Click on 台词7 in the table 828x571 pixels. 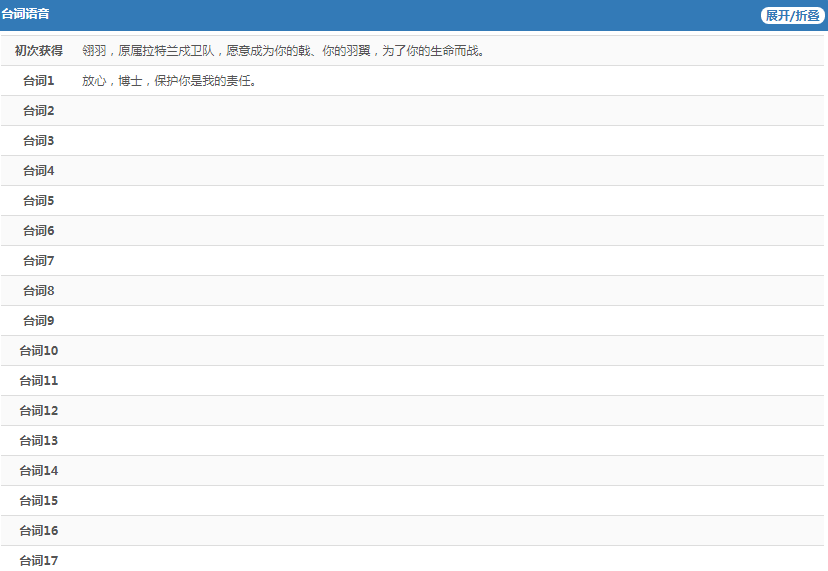(39, 260)
